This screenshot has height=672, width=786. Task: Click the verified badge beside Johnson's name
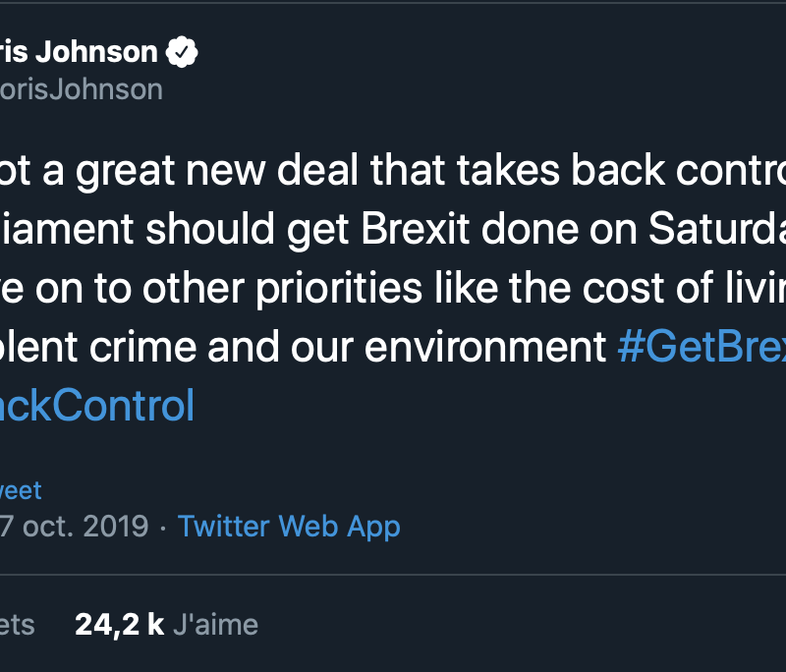182,52
